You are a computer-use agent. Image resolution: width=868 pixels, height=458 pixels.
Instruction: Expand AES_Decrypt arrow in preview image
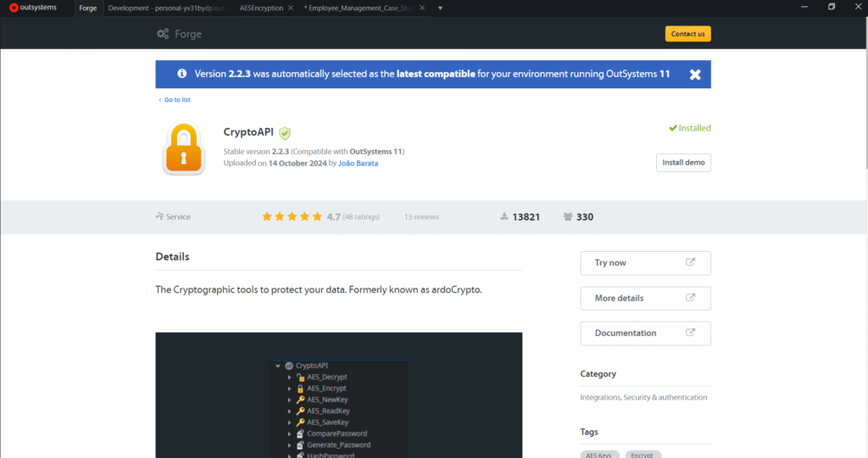tap(289, 377)
